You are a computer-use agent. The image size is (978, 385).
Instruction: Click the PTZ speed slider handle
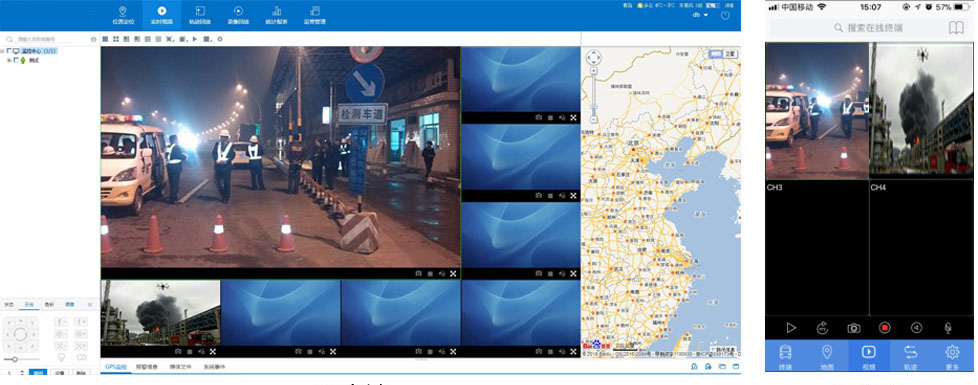(14, 359)
